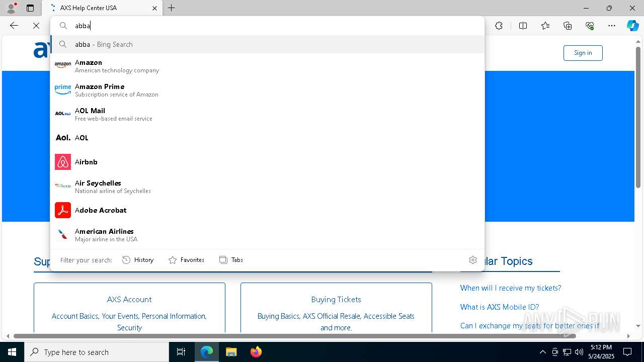Select the Amazon Prime suggestion
The image size is (644, 362).
[267, 90]
